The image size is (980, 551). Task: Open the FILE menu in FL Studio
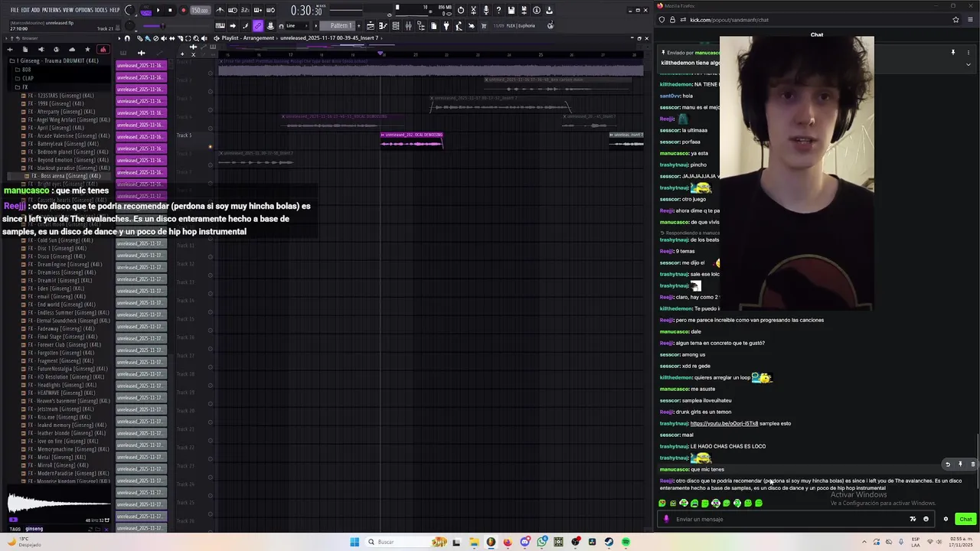pyautogui.click(x=15, y=10)
